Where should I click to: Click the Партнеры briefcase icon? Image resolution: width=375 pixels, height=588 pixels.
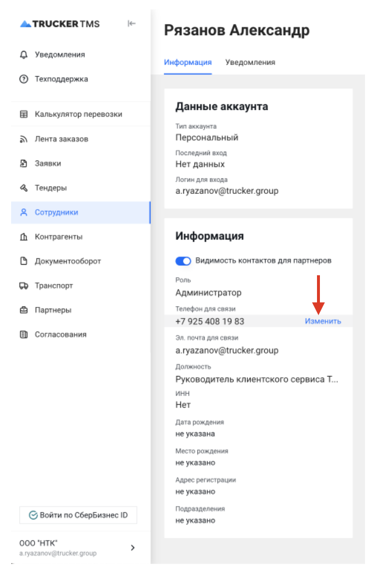(24, 310)
